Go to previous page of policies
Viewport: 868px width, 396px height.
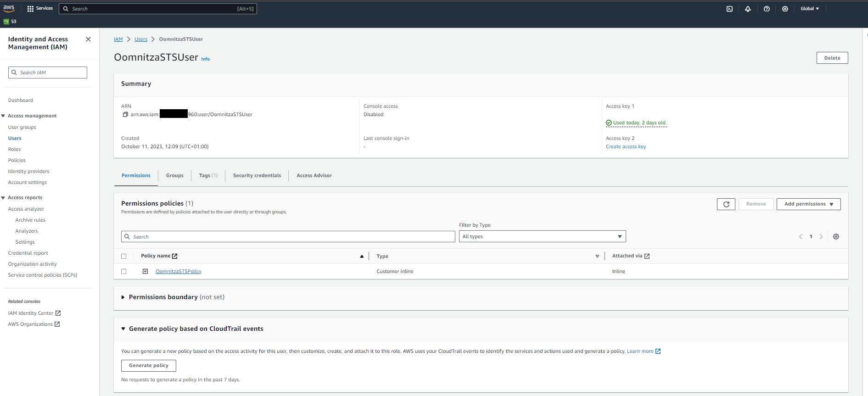click(x=801, y=237)
